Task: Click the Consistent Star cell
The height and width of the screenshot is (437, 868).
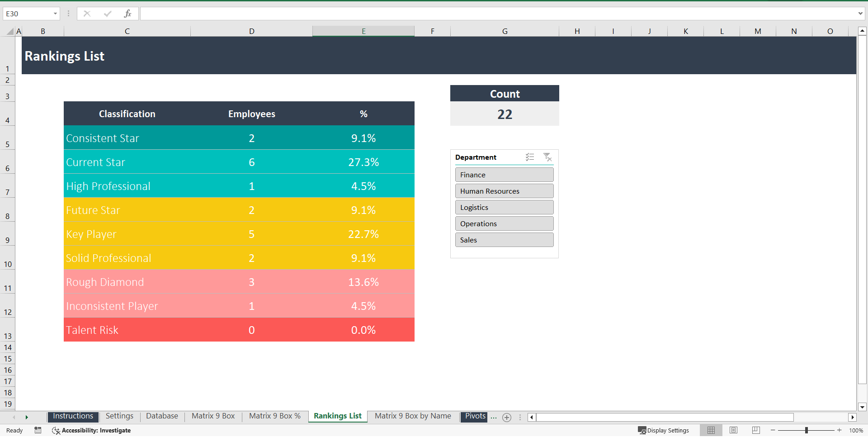Action: tap(127, 138)
